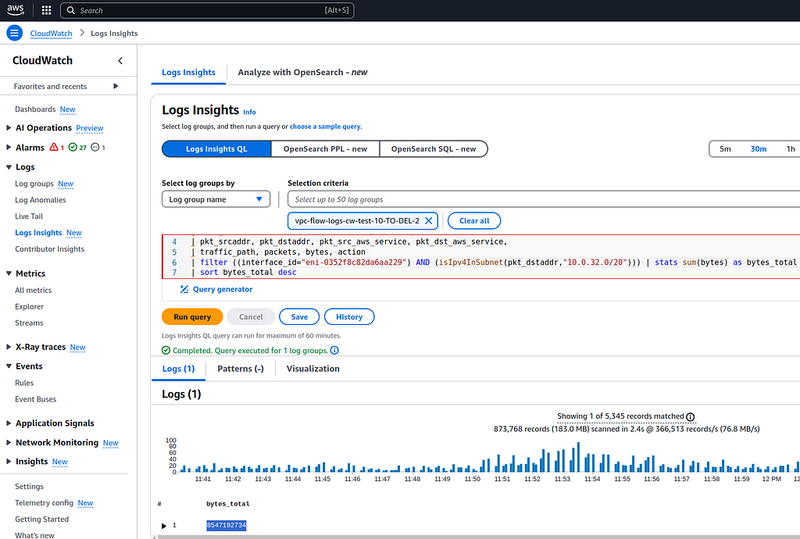Image resolution: width=800 pixels, height=539 pixels.
Task: Open query History
Action: click(349, 316)
